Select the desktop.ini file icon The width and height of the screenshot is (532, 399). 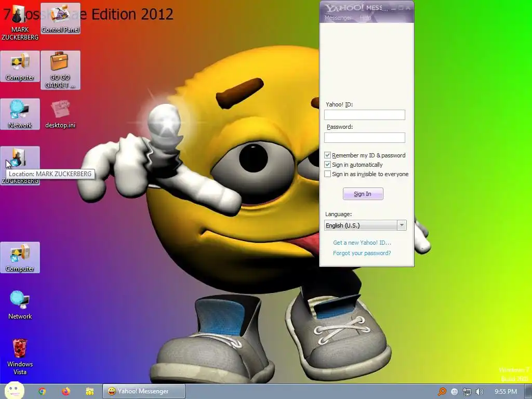click(60, 114)
